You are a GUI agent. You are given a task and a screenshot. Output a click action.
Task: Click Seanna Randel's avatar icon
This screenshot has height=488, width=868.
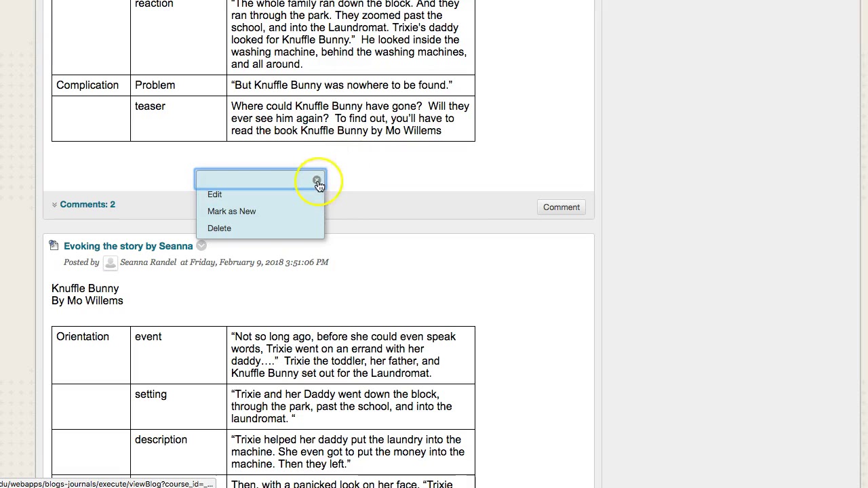[110, 262]
